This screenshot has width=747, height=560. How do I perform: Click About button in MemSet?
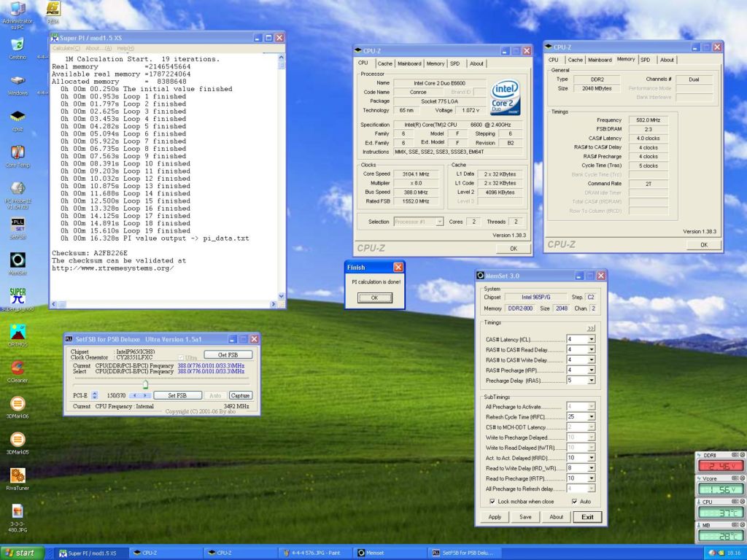(557, 517)
